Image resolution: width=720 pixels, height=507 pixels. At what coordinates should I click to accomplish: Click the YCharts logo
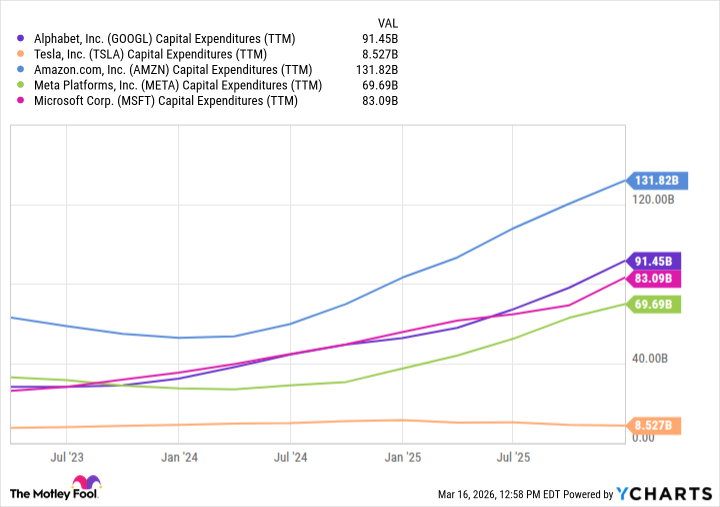(x=661, y=493)
